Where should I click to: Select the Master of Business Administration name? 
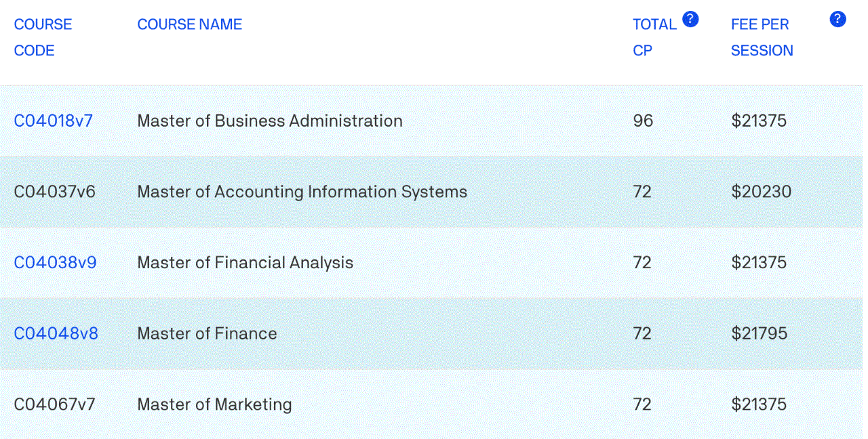point(270,121)
